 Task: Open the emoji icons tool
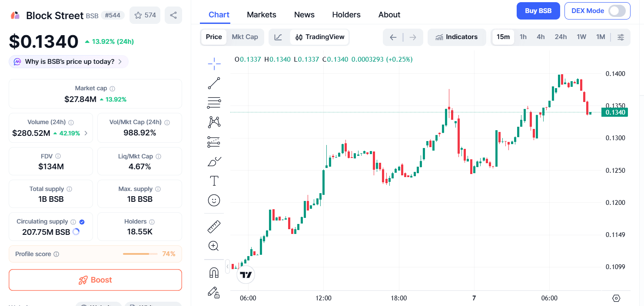point(214,200)
